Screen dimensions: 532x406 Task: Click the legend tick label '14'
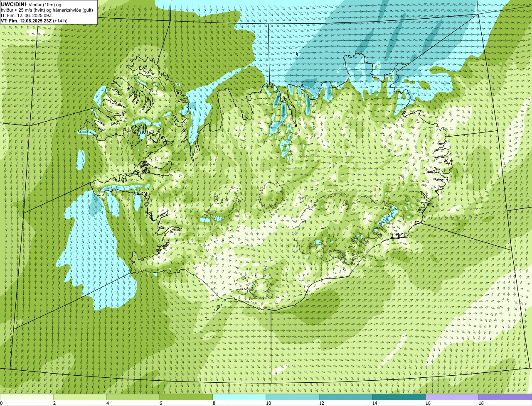pyautogui.click(x=375, y=403)
